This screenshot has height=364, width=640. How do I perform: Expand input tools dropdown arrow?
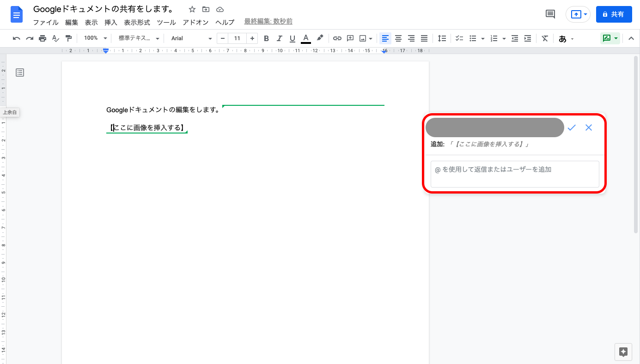click(573, 39)
